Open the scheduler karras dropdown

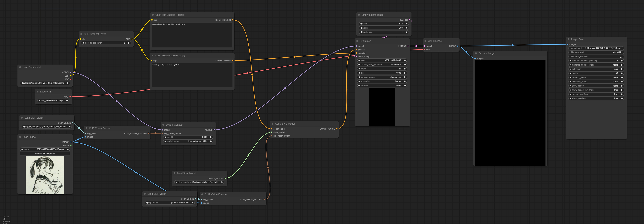coord(382,81)
